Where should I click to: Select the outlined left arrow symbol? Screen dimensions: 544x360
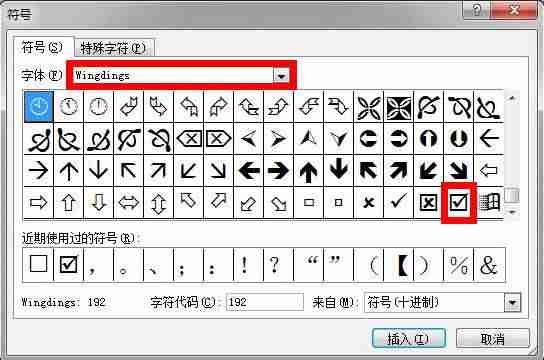pos(489,170)
